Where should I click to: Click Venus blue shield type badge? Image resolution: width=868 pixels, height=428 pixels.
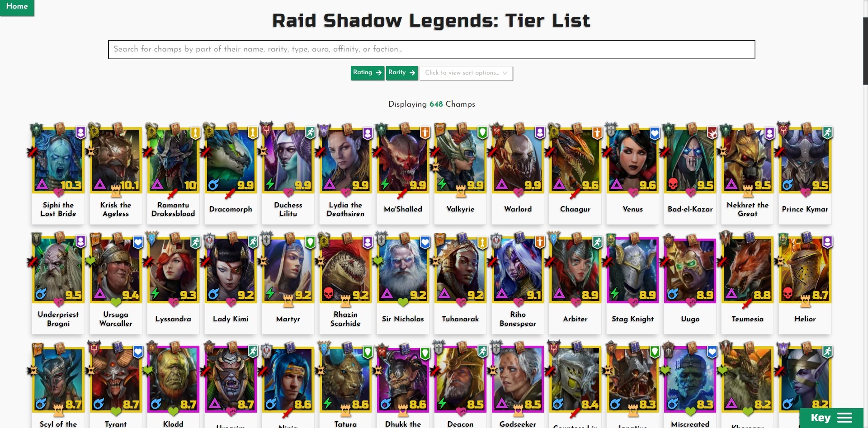point(655,133)
